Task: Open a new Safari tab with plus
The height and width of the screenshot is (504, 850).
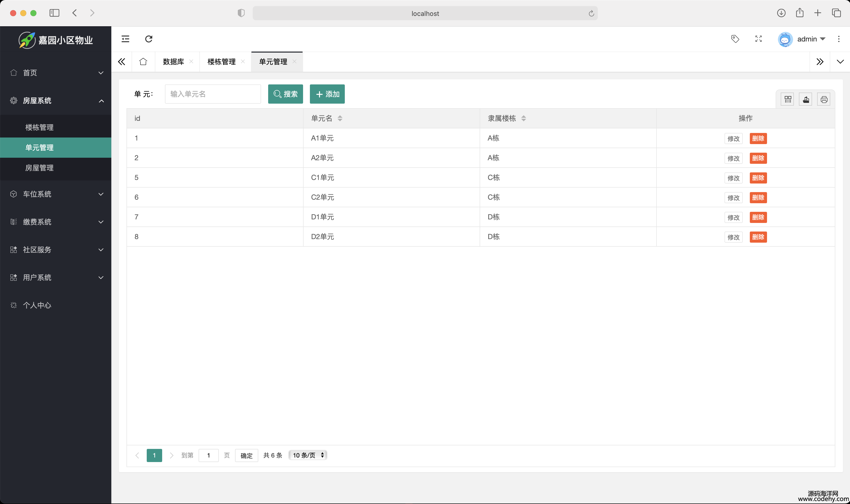Action: 818,13
